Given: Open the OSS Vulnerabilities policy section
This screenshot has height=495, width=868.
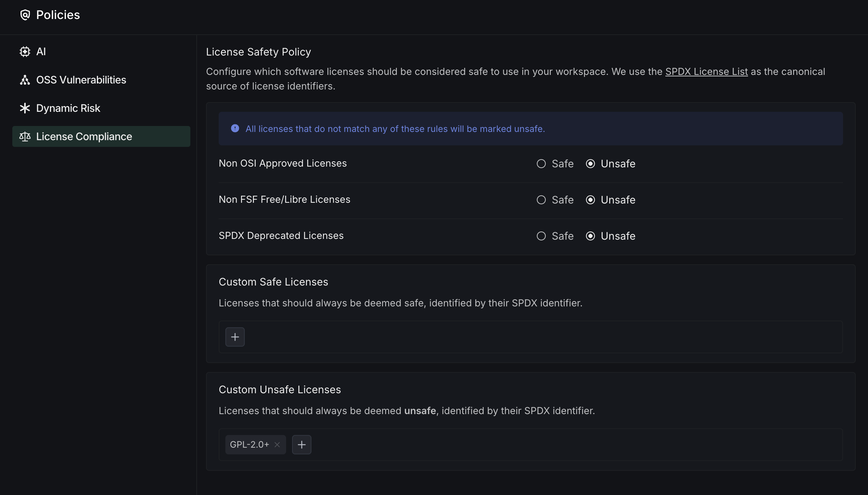Looking at the screenshot, I should click(x=81, y=80).
